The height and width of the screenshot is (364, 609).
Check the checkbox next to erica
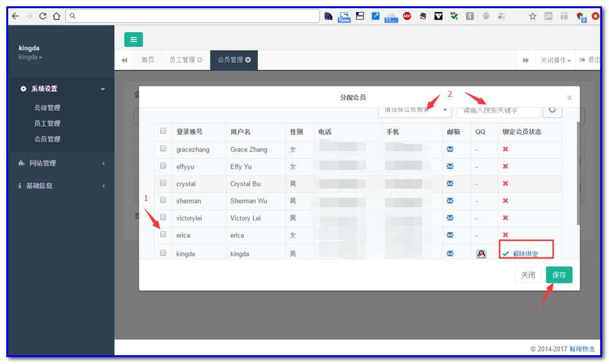click(x=163, y=234)
